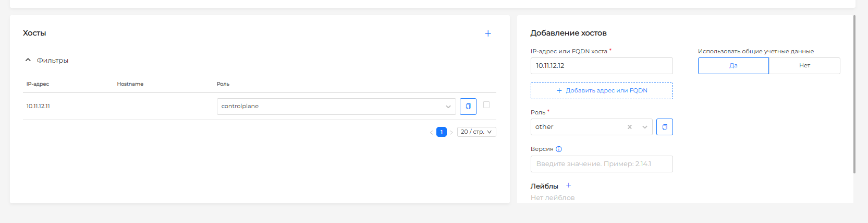The image size is (868, 223).
Task: Select Нет for shared credentials
Action: tap(804, 66)
